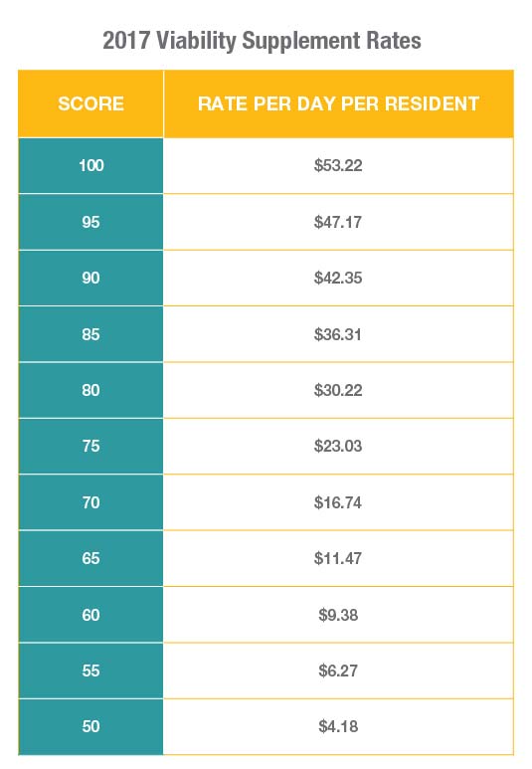
Task: Select the score 100 cell
Action: [x=90, y=166]
